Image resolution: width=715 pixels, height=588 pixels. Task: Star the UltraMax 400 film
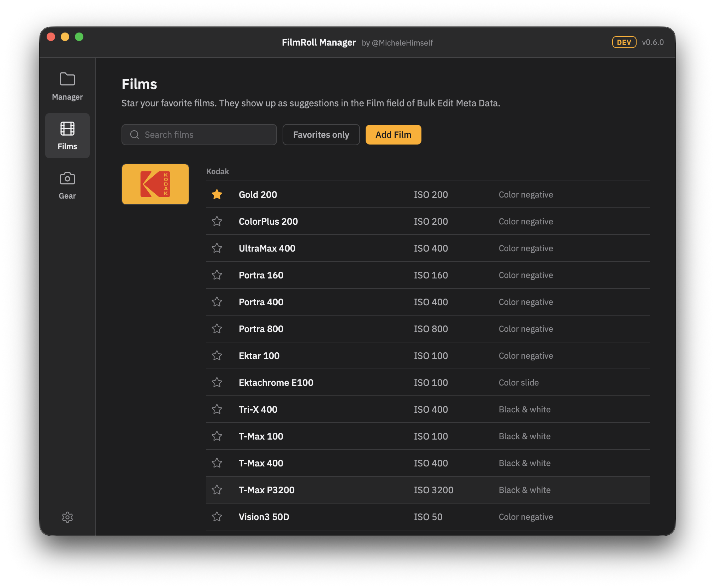(x=217, y=248)
